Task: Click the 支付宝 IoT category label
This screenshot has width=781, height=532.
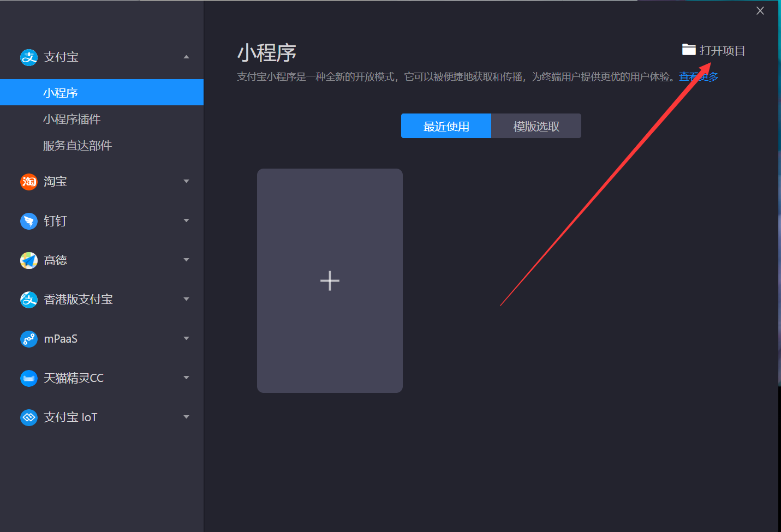Action: [70, 417]
